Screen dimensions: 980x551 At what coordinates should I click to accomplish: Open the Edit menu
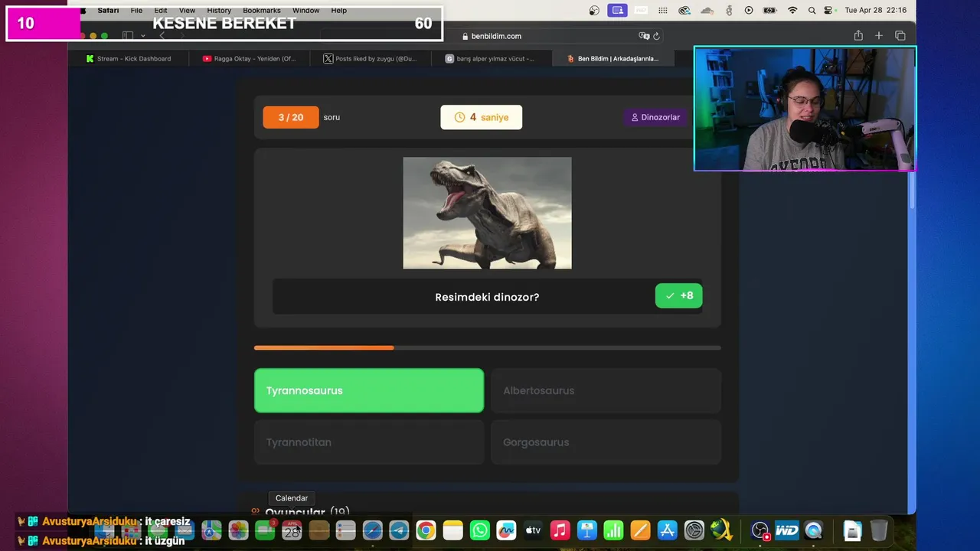point(161,11)
